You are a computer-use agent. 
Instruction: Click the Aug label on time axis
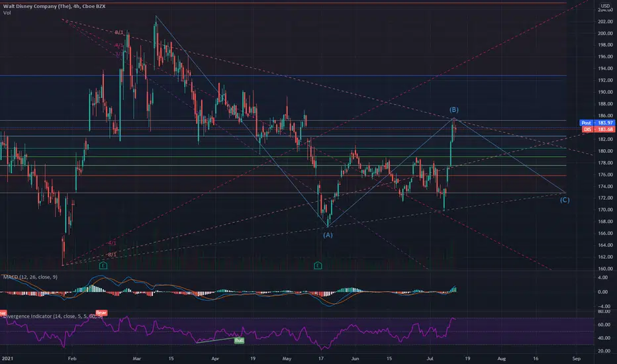click(x=501, y=359)
